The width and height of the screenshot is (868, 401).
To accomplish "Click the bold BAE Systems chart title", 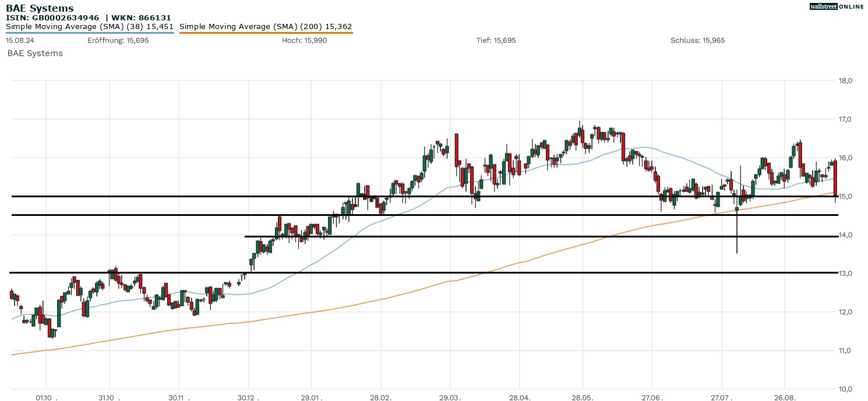I will [40, 8].
